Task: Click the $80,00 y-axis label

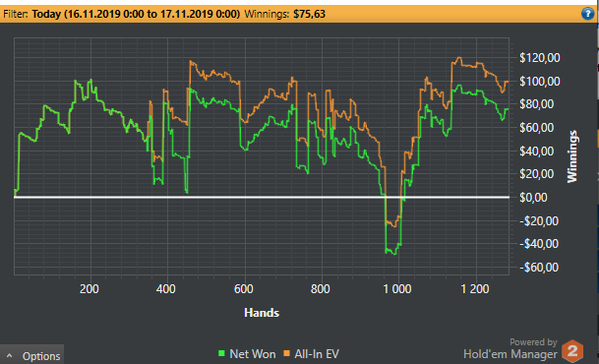Action: (536, 104)
